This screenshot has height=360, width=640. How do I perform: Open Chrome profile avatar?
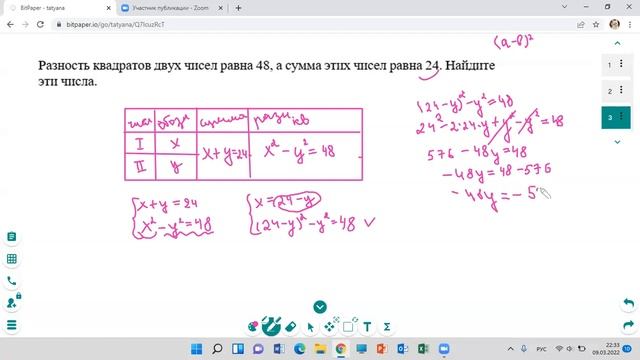click(x=614, y=24)
